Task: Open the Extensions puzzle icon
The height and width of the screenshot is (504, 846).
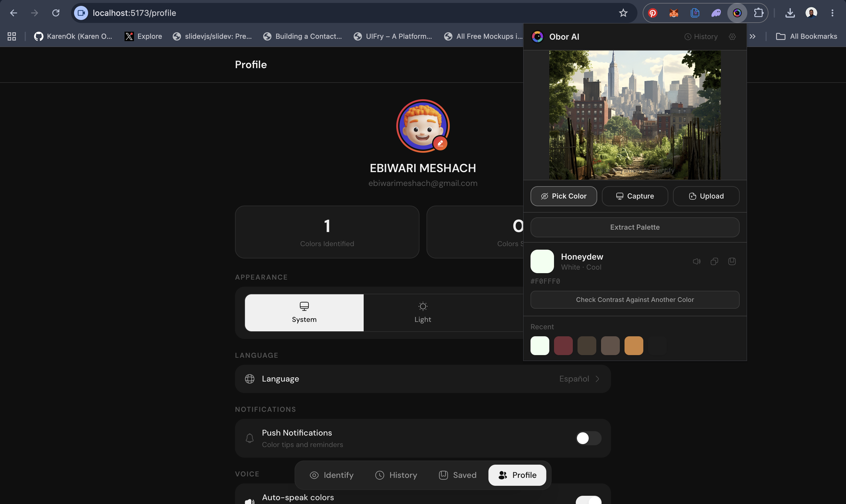Action: [758, 13]
